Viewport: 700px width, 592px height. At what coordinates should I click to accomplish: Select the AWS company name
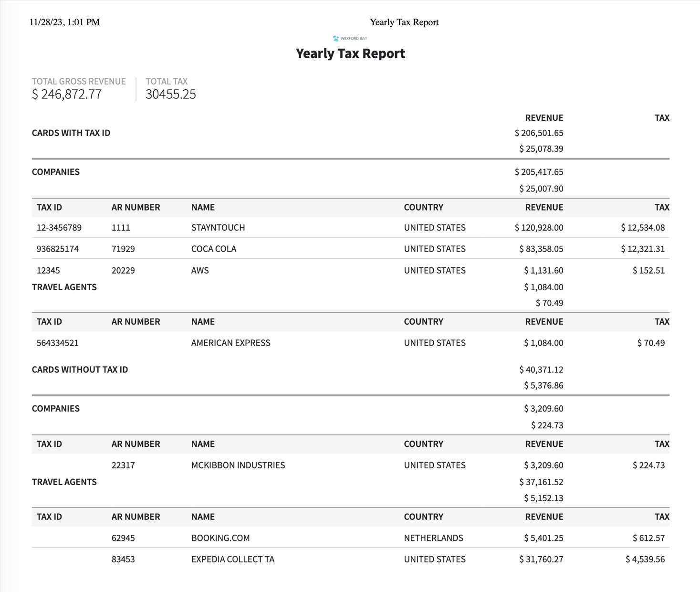pos(200,270)
